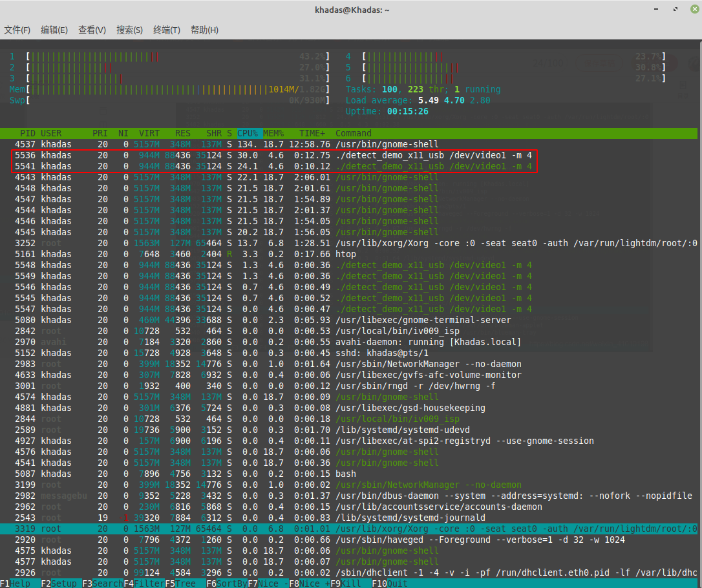Open the 文件(F) menu
Viewport: 702px width, 588px height.
17,30
